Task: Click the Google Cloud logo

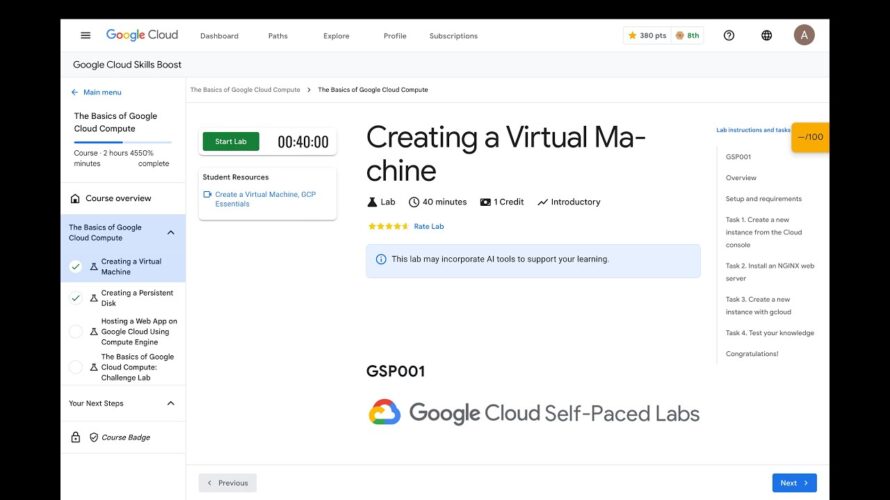Action: click(x=142, y=35)
